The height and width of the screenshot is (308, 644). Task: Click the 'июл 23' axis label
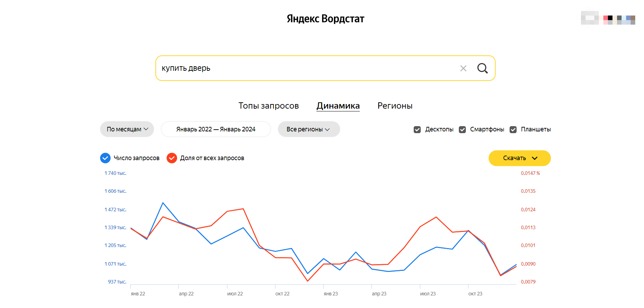[x=428, y=294]
